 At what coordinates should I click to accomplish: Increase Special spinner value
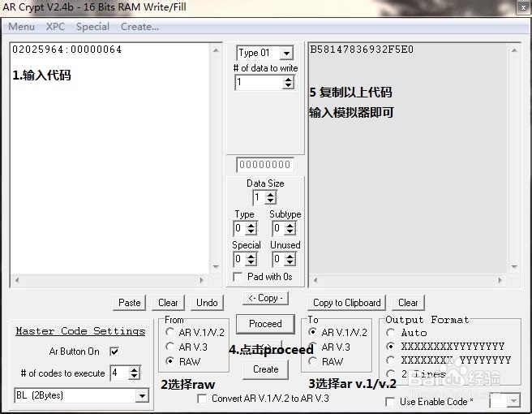tap(251, 257)
